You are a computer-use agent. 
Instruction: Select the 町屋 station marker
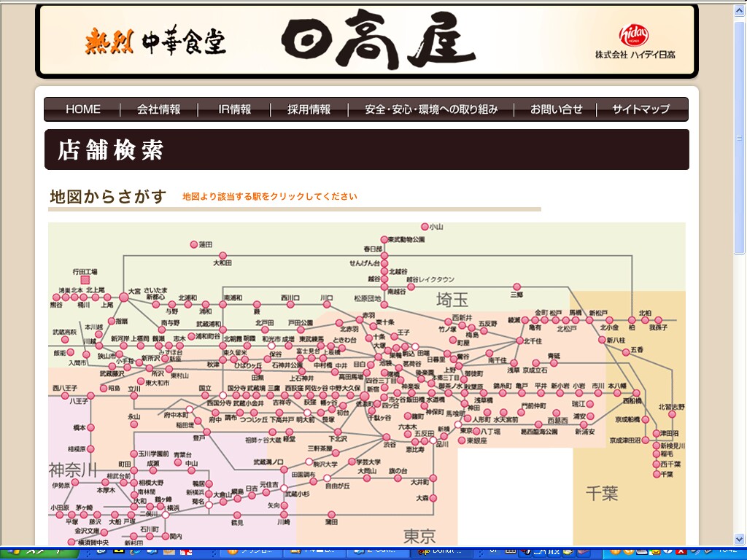452,341
